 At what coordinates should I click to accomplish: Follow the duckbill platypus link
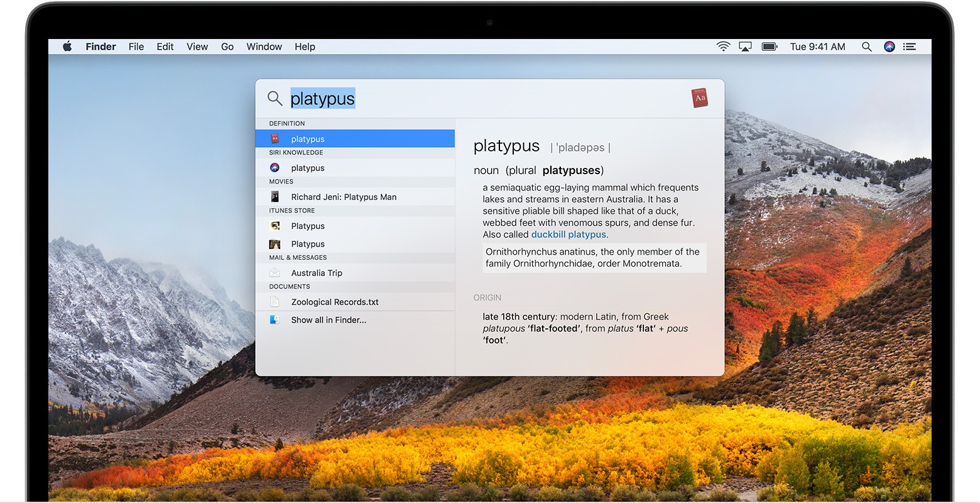coord(569,235)
